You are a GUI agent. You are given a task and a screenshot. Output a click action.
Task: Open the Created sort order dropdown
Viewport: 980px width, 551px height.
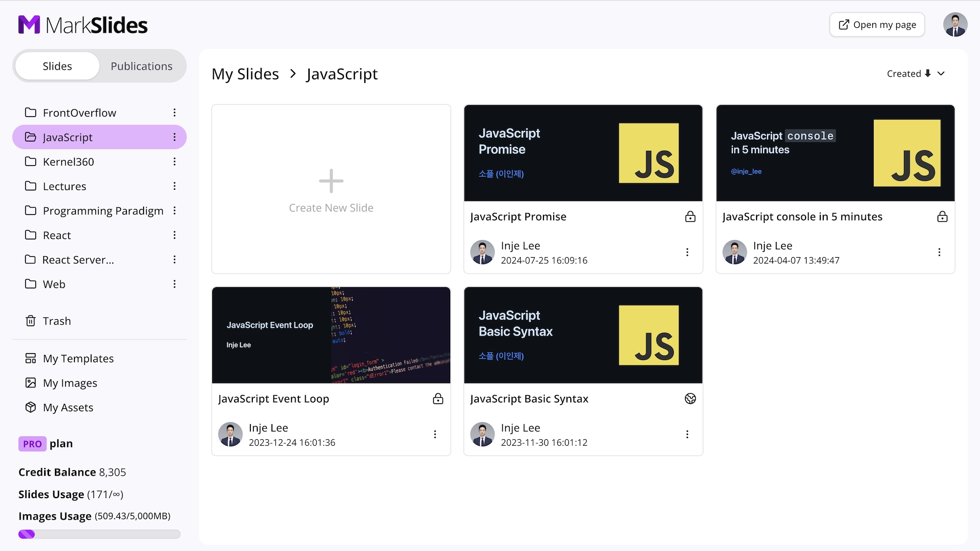point(915,73)
